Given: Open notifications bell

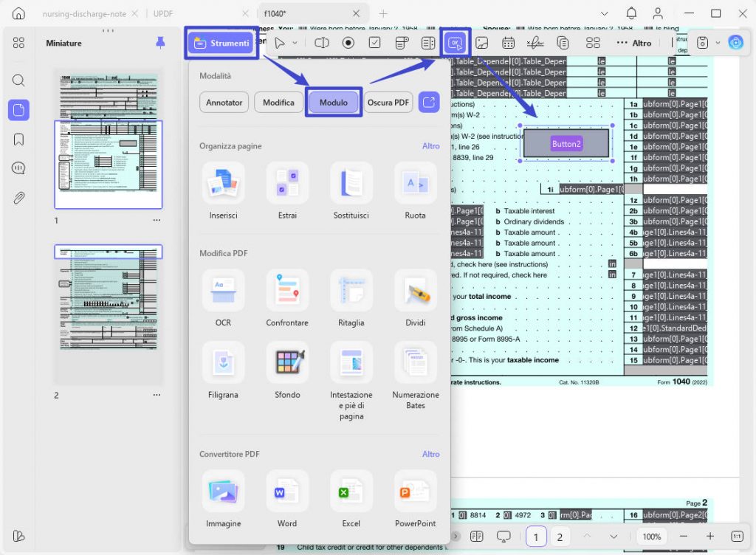Looking at the screenshot, I should click(x=631, y=13).
